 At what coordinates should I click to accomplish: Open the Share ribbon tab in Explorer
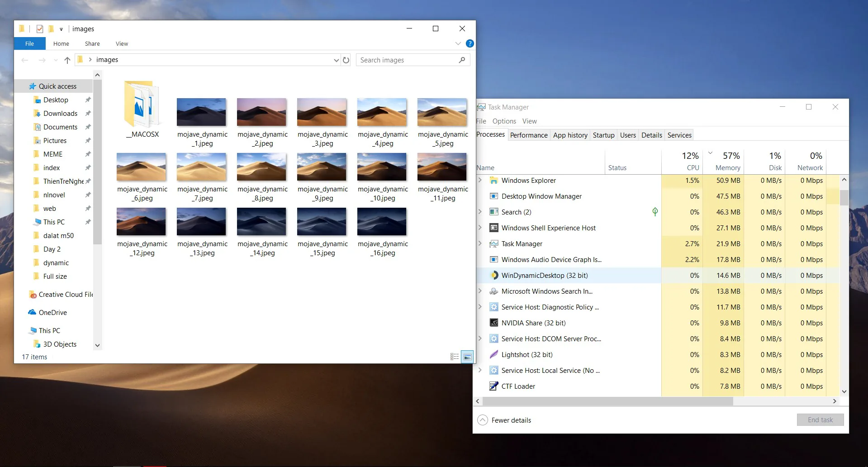point(92,43)
